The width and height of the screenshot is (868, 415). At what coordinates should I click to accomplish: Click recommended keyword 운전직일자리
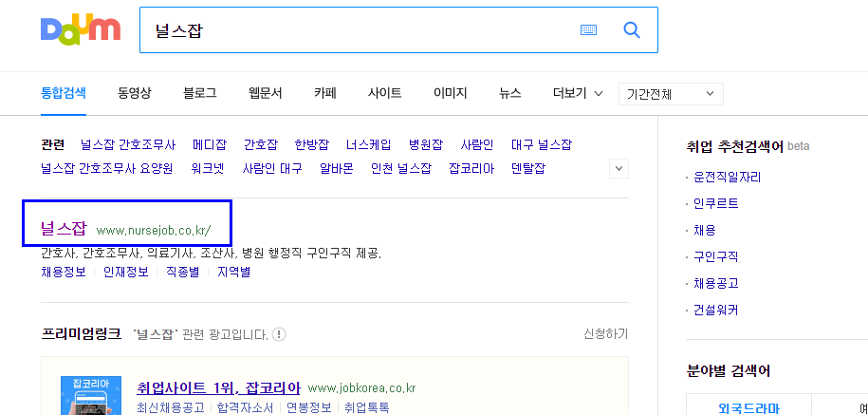727,178
